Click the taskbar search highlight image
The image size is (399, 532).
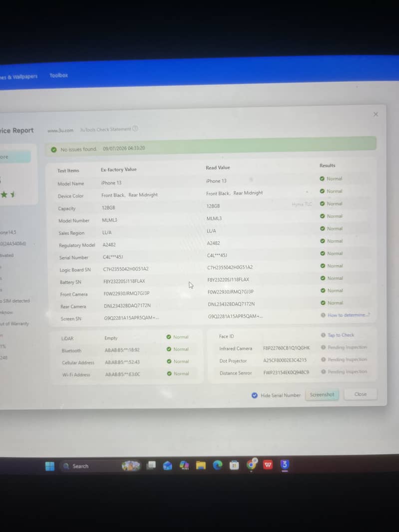(131, 466)
